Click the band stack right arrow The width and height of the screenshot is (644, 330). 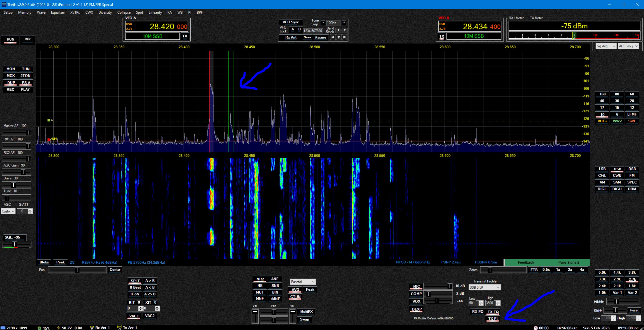344,37
